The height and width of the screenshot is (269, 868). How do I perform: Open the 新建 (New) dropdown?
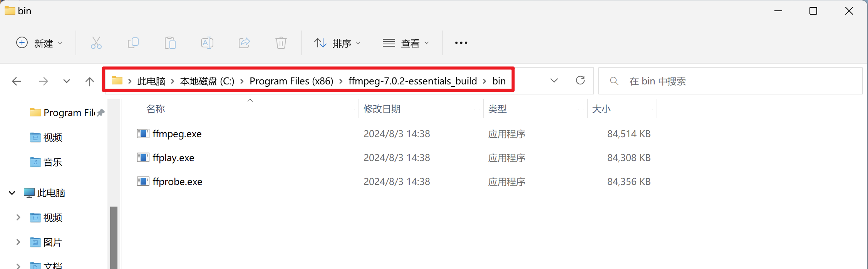(39, 43)
